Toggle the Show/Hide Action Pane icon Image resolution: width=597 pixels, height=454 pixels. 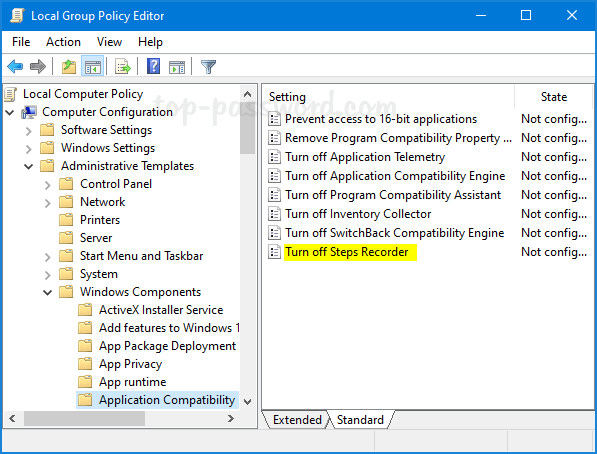(177, 67)
